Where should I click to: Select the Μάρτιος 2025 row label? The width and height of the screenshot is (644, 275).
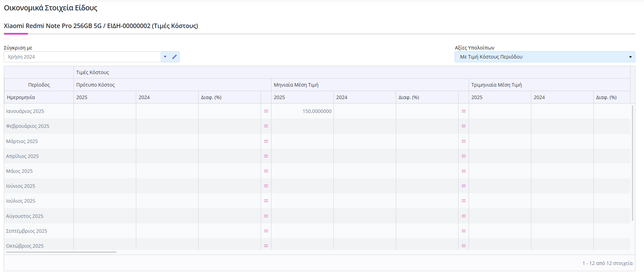pos(22,141)
